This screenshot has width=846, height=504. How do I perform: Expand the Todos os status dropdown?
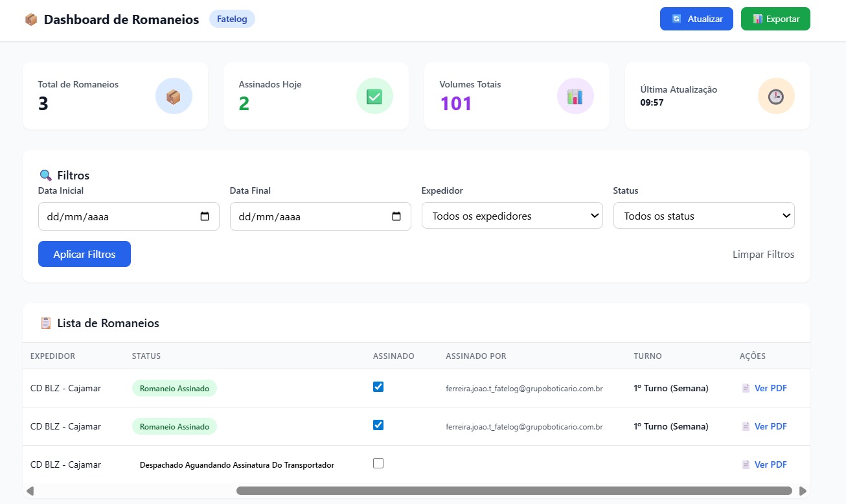(703, 216)
